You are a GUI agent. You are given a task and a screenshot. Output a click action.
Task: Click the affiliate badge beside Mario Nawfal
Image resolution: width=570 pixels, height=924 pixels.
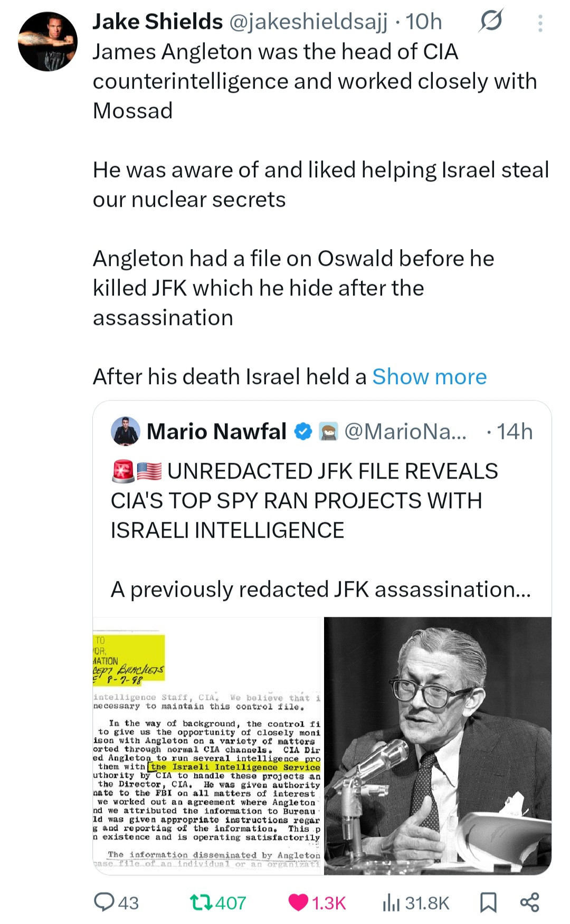point(329,432)
